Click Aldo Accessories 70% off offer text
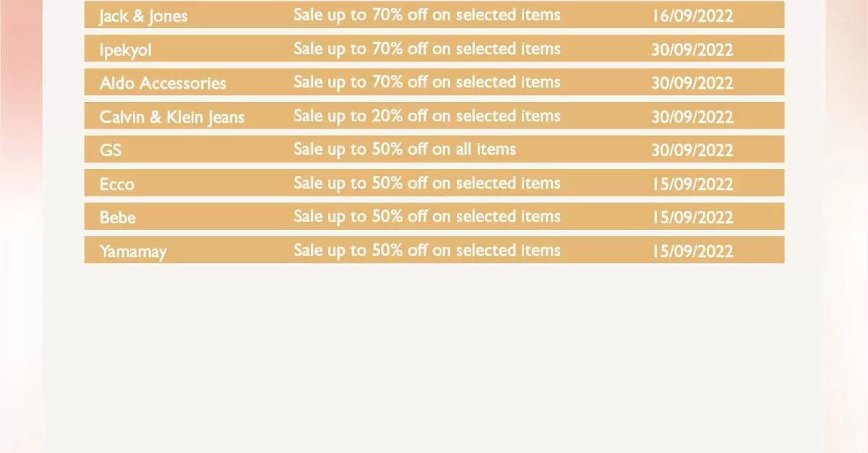 coord(427,82)
